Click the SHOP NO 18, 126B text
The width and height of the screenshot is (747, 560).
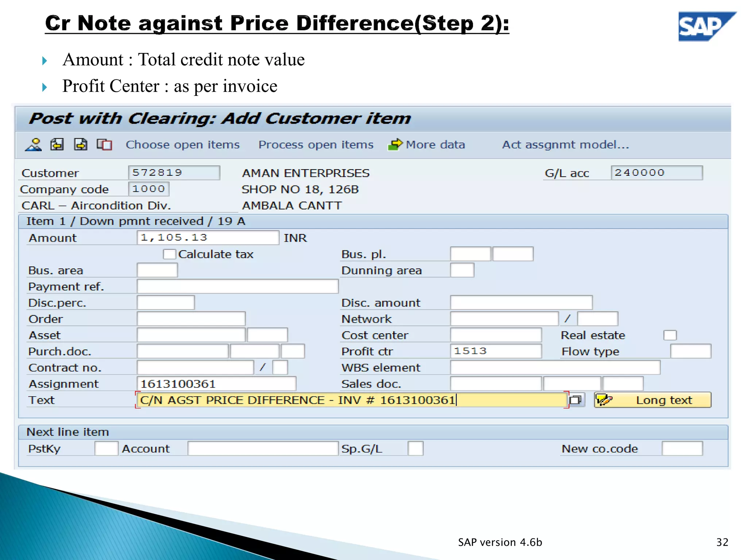[x=300, y=189]
